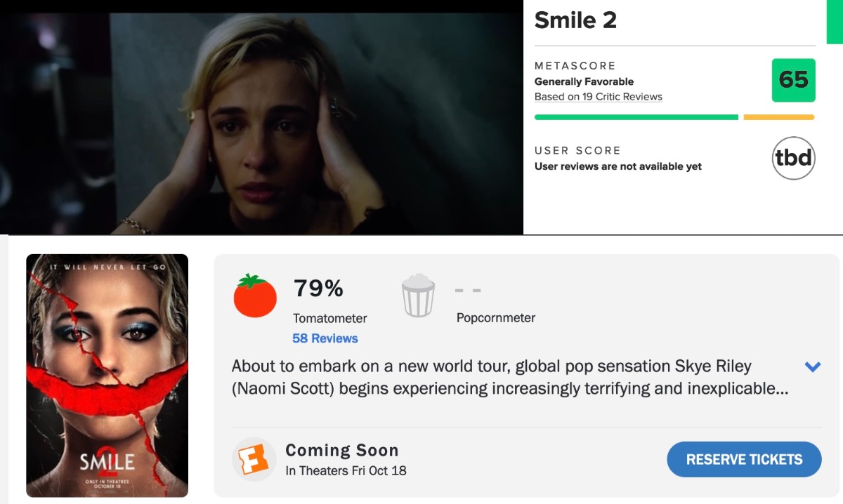
Task: Open the Based on 19 Critic Reviews link
Action: pos(598,97)
